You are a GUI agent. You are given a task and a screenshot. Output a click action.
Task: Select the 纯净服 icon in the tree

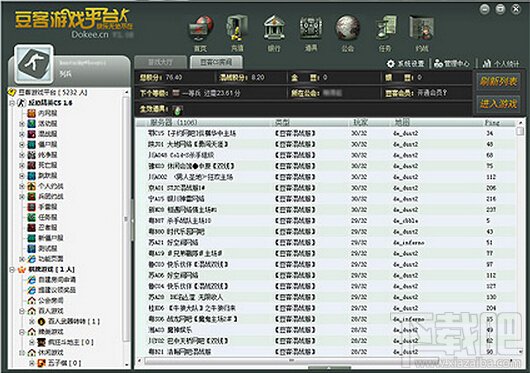[x=31, y=155]
